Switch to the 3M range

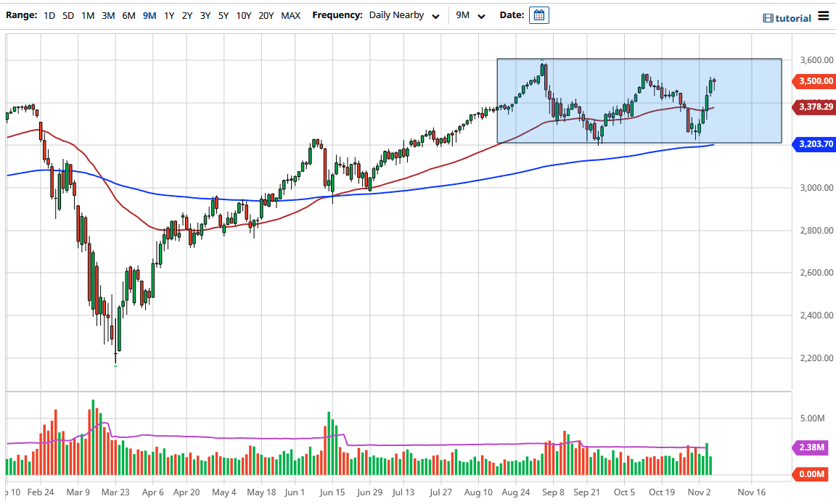click(x=107, y=15)
